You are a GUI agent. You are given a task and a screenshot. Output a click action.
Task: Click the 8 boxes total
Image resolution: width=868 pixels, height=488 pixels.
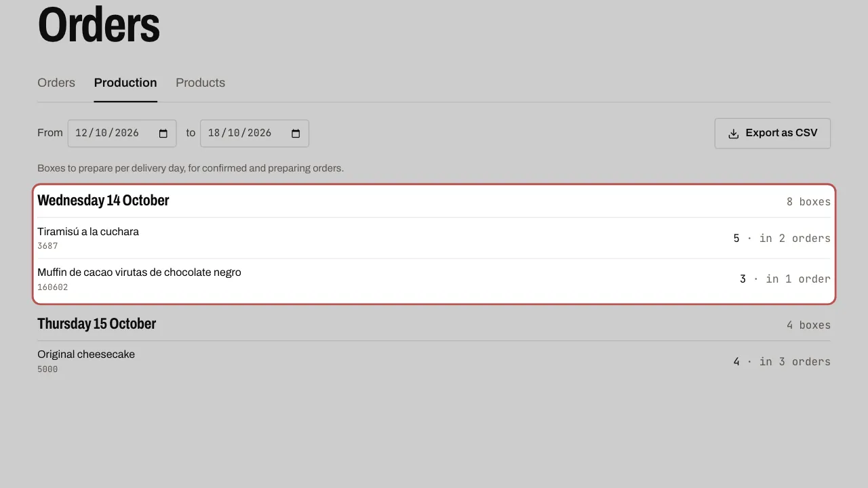(808, 202)
